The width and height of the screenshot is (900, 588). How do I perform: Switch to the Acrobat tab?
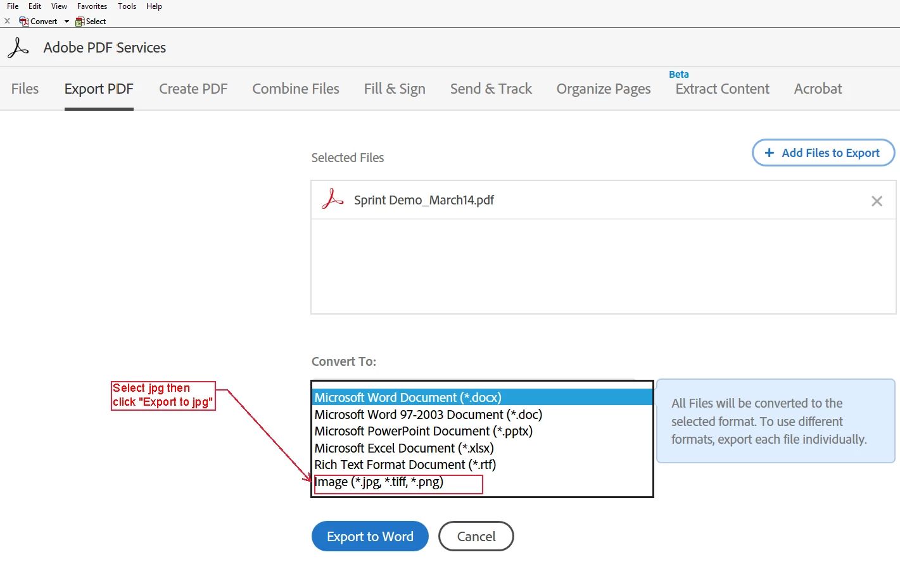tap(818, 89)
